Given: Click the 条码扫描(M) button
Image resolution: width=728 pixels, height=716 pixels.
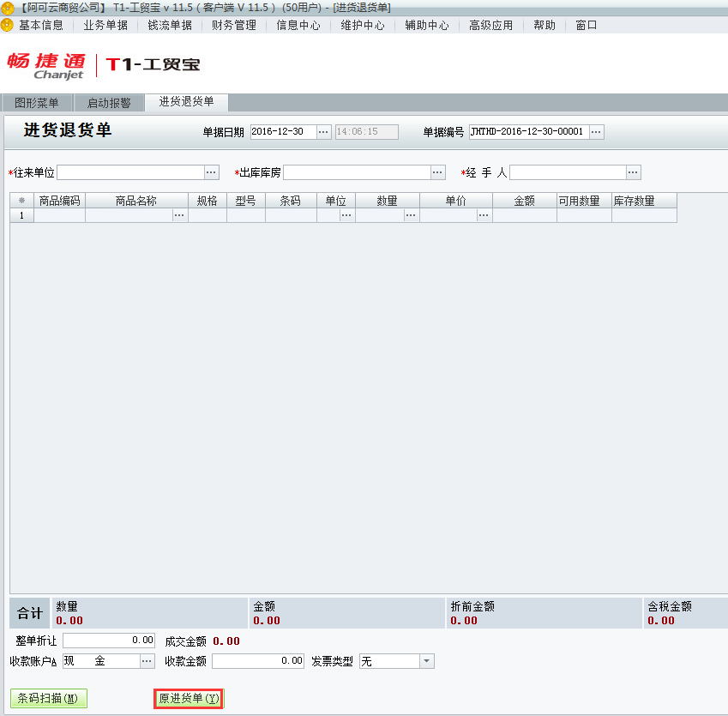Looking at the screenshot, I should coord(49,698).
